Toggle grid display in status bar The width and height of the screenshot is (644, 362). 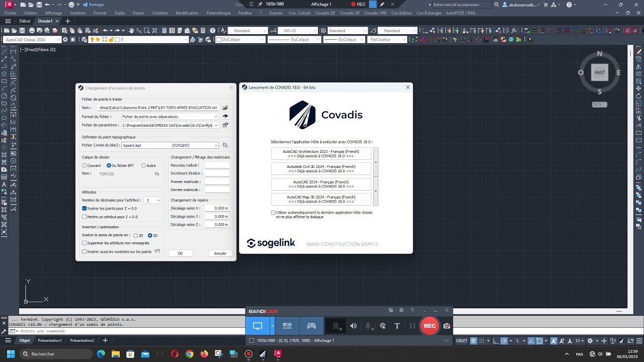click(x=473, y=340)
